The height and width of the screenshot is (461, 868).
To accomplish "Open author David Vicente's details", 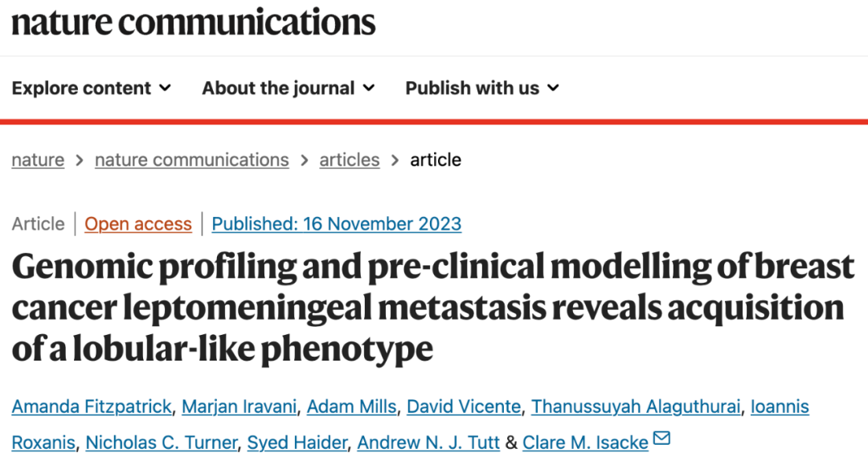I will coord(464,407).
